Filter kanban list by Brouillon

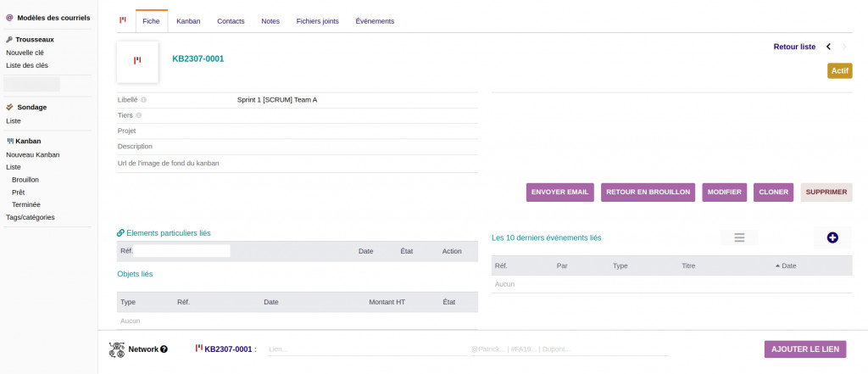25,180
